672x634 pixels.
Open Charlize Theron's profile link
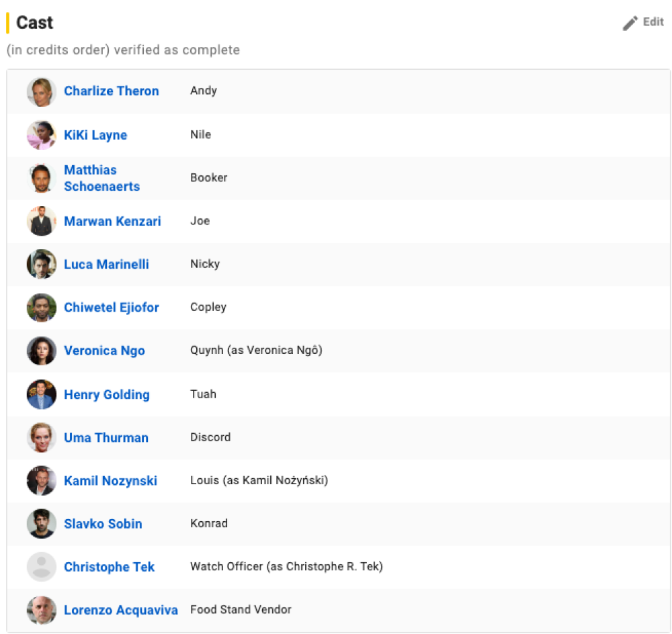click(112, 91)
